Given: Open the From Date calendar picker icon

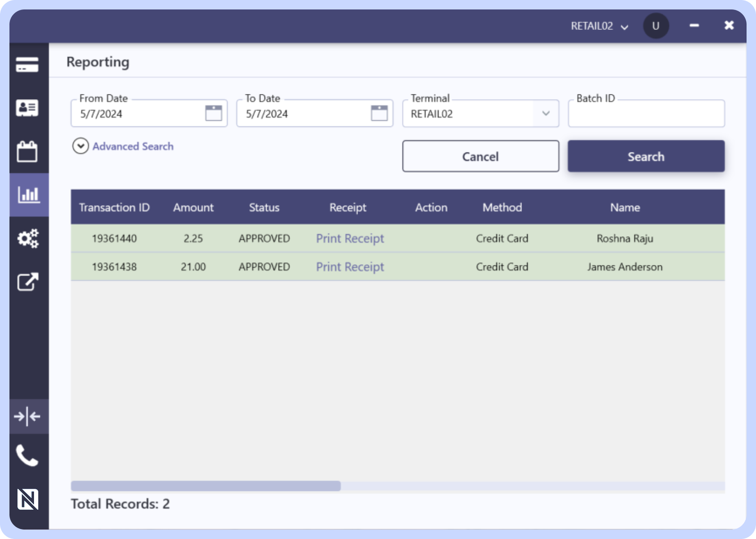Looking at the screenshot, I should pyautogui.click(x=214, y=113).
